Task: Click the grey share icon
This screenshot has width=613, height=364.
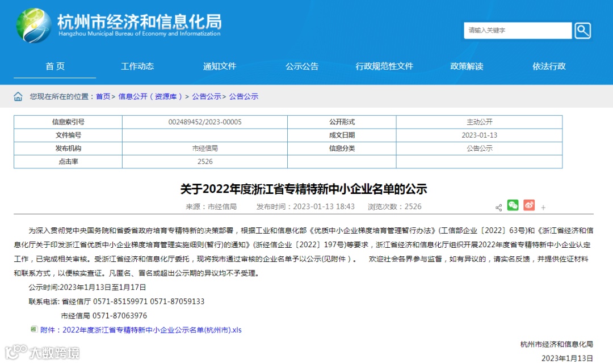Action: [x=498, y=208]
